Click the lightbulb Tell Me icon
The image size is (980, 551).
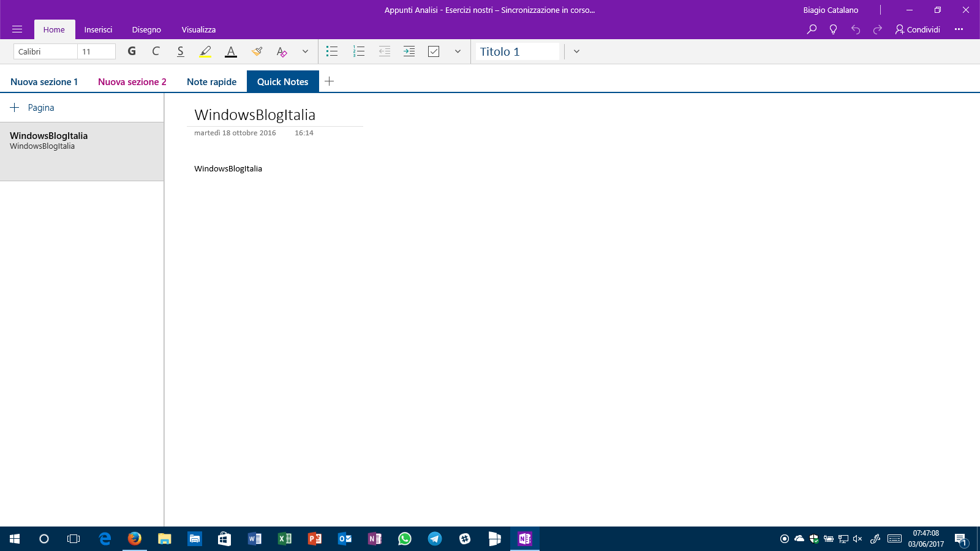(833, 29)
